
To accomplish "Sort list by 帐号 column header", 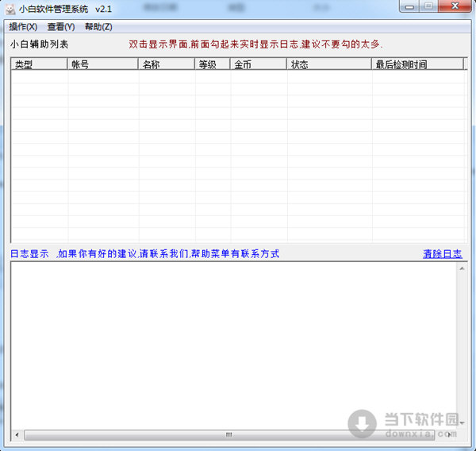I will pos(102,64).
